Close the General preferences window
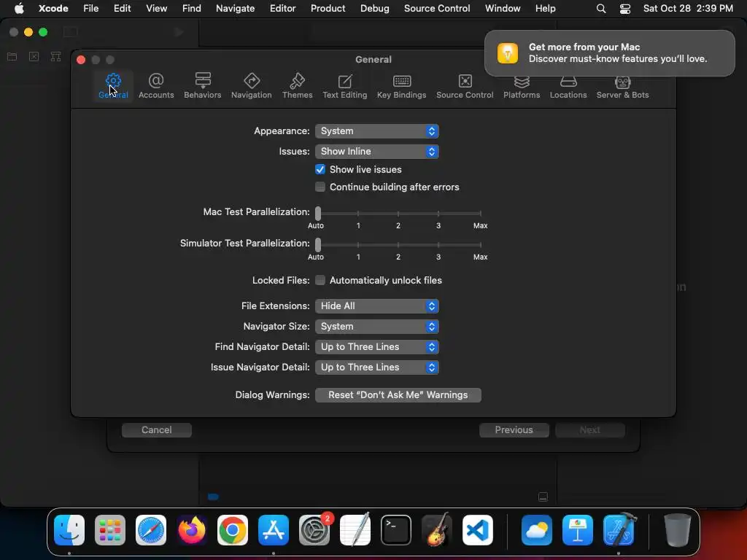The height and width of the screenshot is (560, 747). coord(81,60)
